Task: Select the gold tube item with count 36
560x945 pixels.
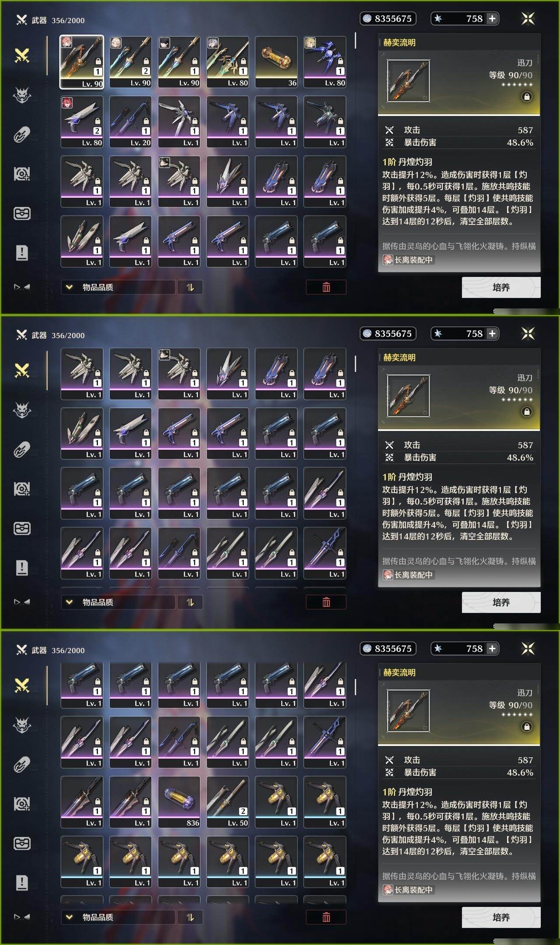Action: point(276,62)
